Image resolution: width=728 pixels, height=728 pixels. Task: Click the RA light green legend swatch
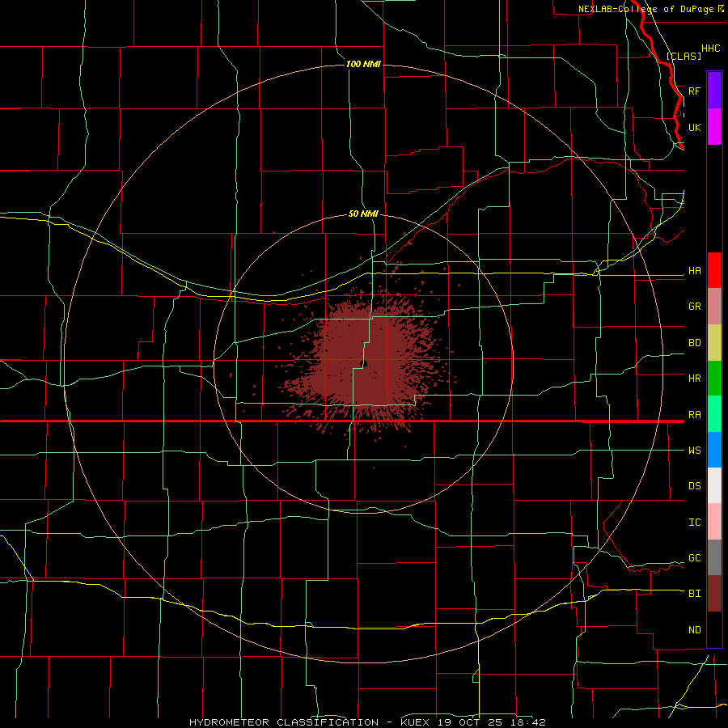coord(714,414)
